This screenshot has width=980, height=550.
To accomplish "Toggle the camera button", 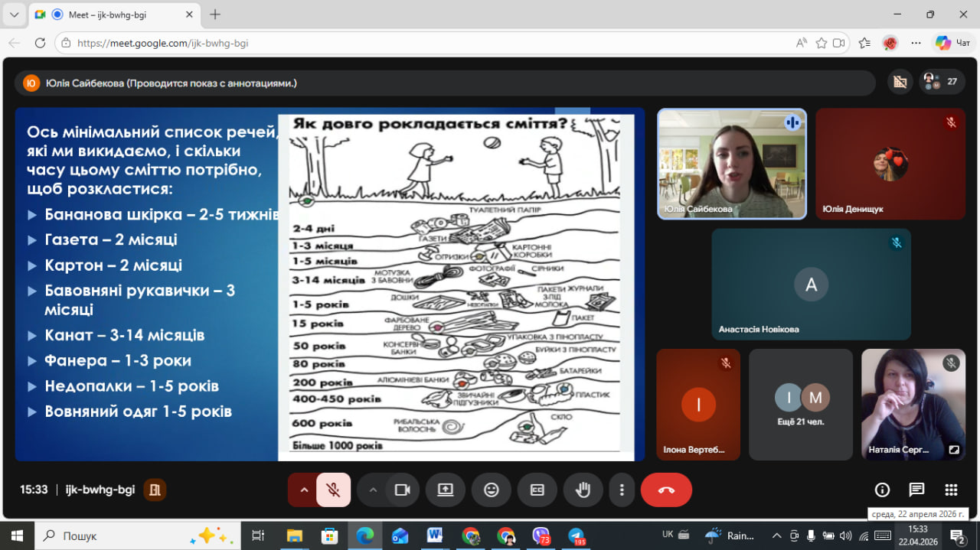I will 402,490.
